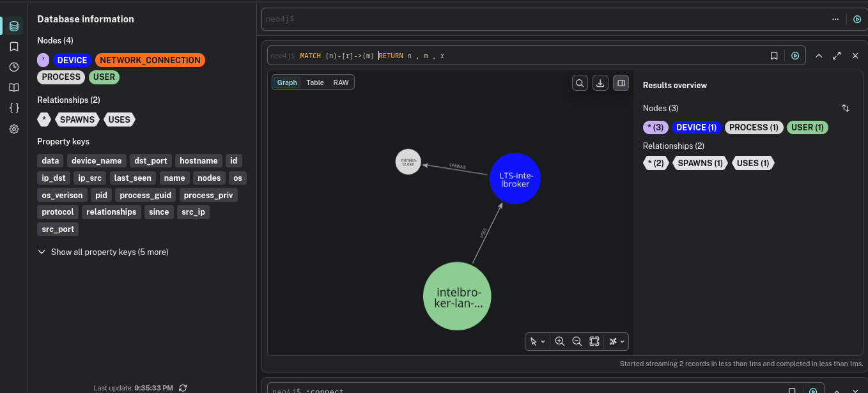Click the * (2) relationships chip in results
868x393 pixels.
click(x=656, y=163)
